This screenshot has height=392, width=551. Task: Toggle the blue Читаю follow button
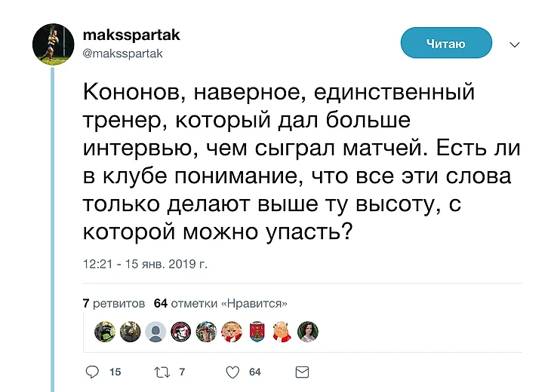click(445, 44)
